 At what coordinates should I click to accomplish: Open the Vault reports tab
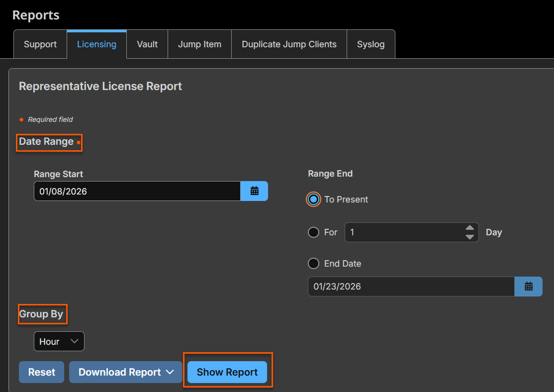coord(147,44)
